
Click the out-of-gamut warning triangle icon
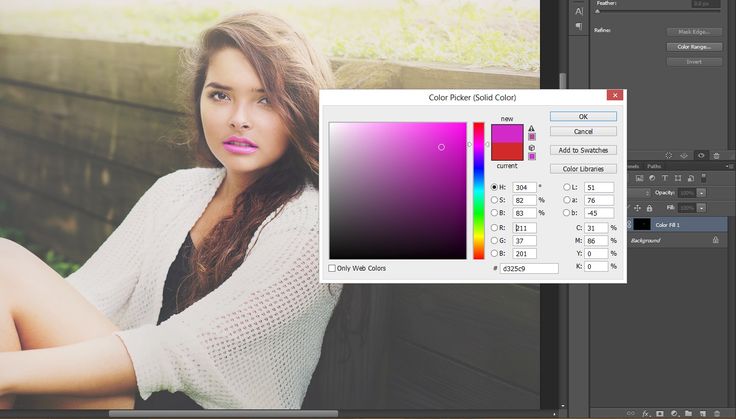(532, 128)
